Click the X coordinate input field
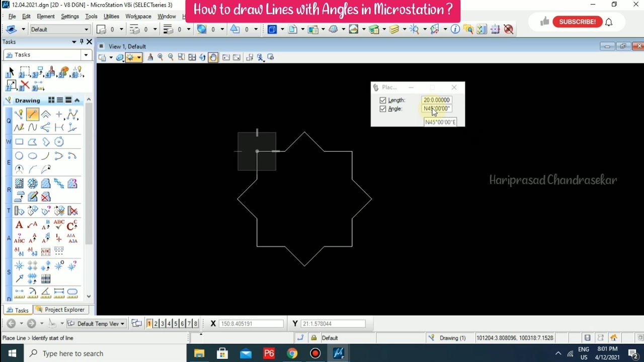The height and width of the screenshot is (362, 644). (x=251, y=324)
